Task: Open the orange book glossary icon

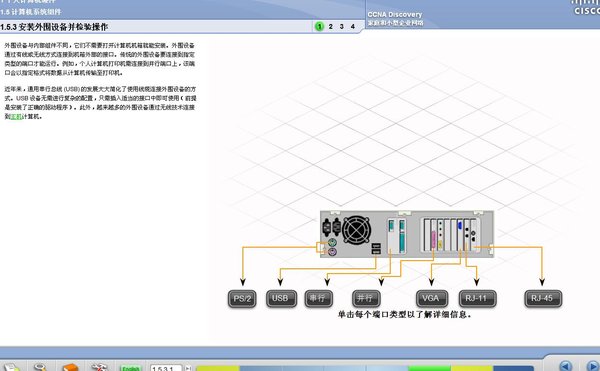Action: [x=70, y=367]
